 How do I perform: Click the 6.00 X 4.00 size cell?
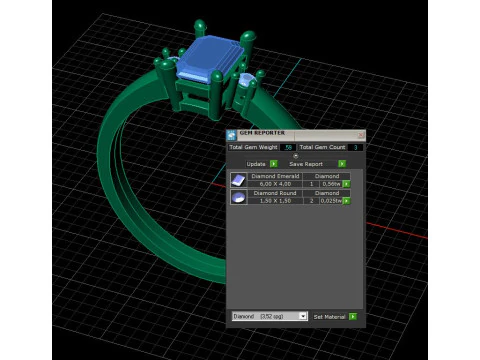pos(275,184)
